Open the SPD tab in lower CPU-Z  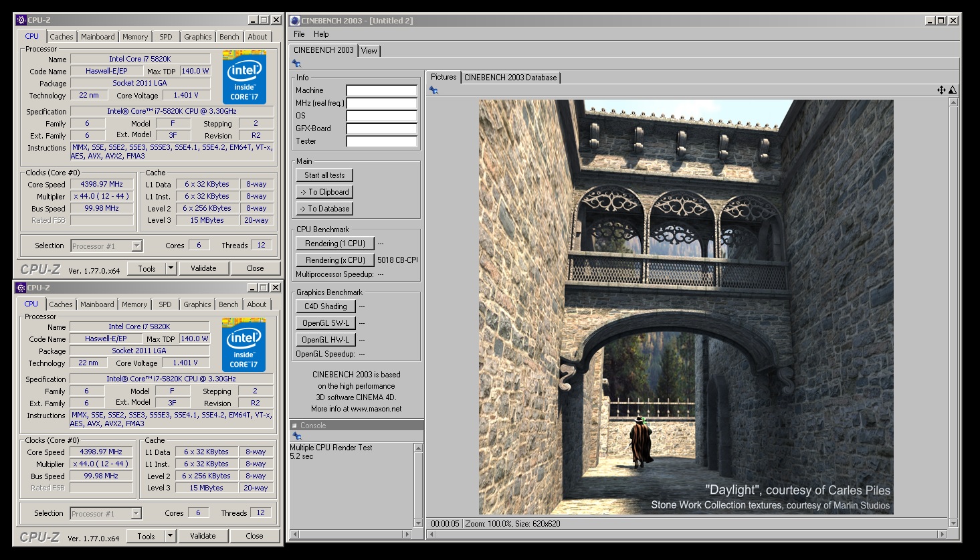tap(165, 304)
